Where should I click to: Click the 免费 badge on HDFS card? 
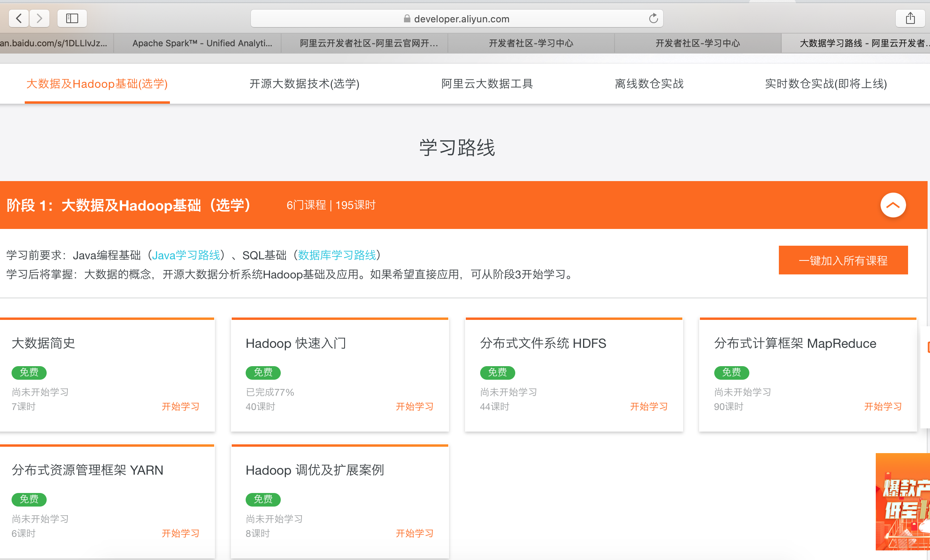pyautogui.click(x=498, y=373)
